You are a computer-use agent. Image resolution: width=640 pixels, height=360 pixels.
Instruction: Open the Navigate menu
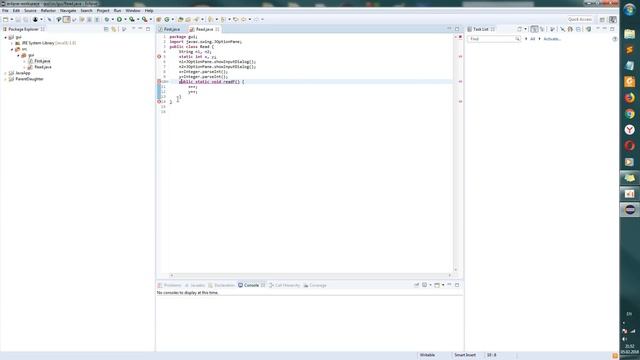[68, 10]
